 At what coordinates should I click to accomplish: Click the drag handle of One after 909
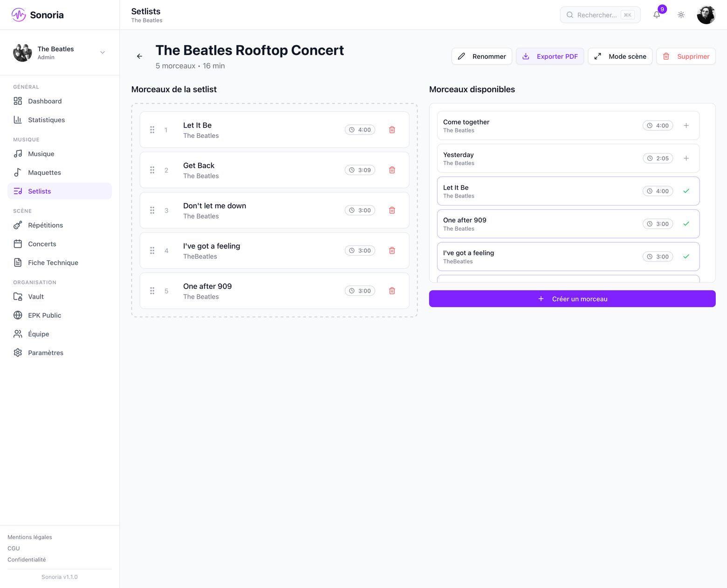(x=152, y=291)
